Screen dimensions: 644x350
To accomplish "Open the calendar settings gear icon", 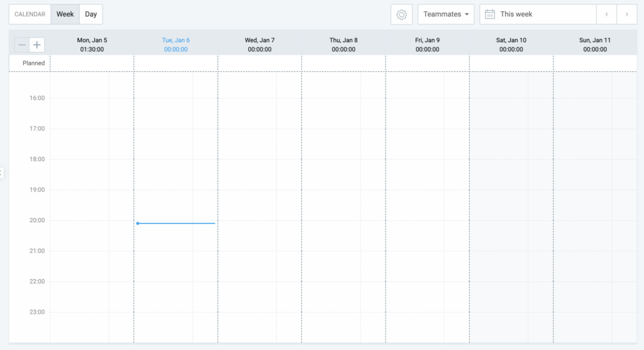I will (401, 14).
